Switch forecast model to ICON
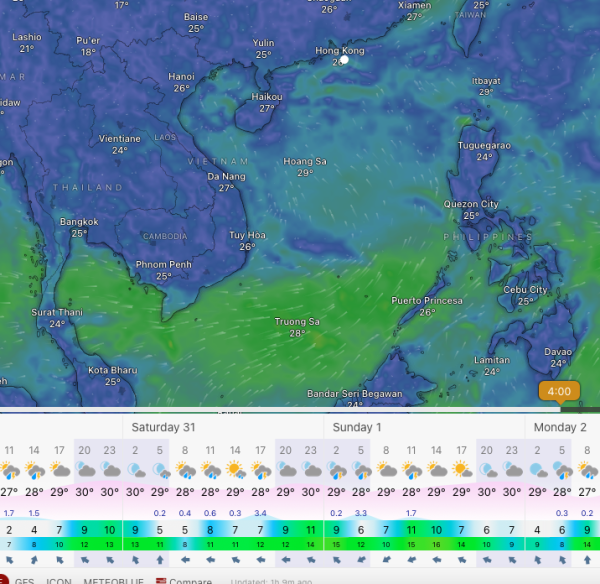Viewport: 600px width, 584px height. point(59,581)
